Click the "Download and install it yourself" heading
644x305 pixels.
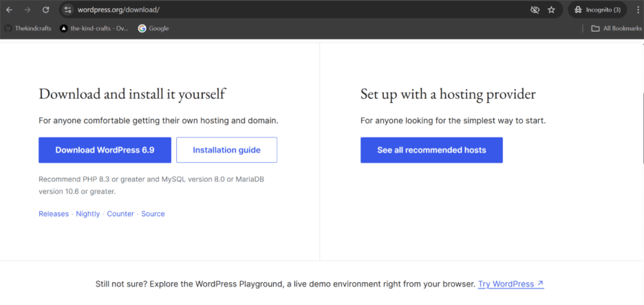132,94
